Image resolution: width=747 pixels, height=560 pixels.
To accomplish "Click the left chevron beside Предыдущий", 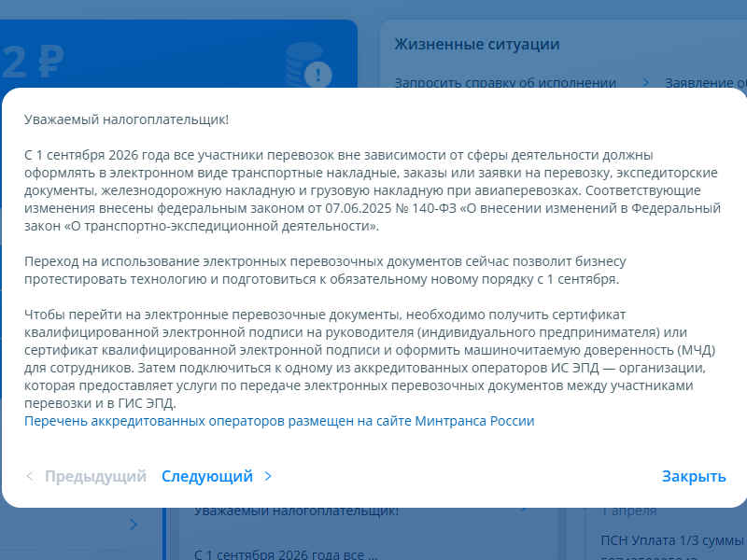I will 30,476.
